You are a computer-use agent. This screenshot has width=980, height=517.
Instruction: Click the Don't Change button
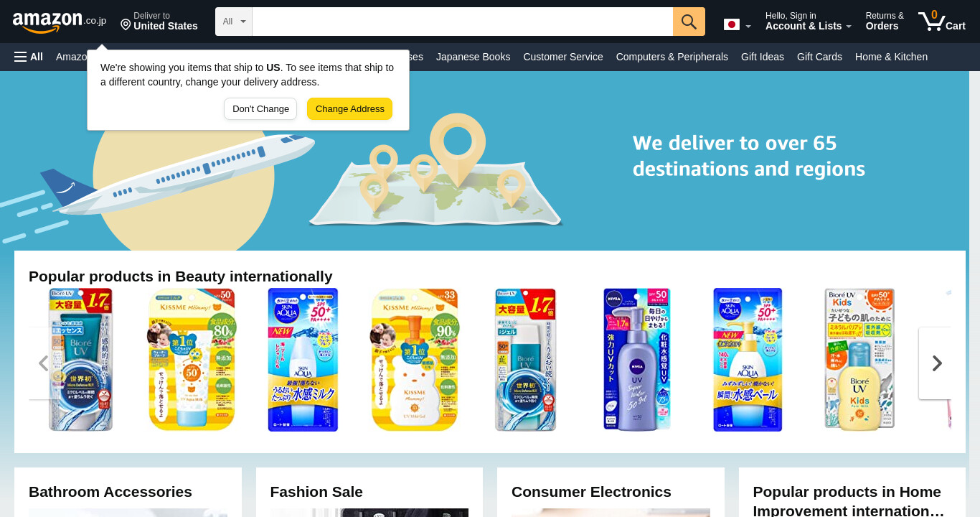point(260,109)
